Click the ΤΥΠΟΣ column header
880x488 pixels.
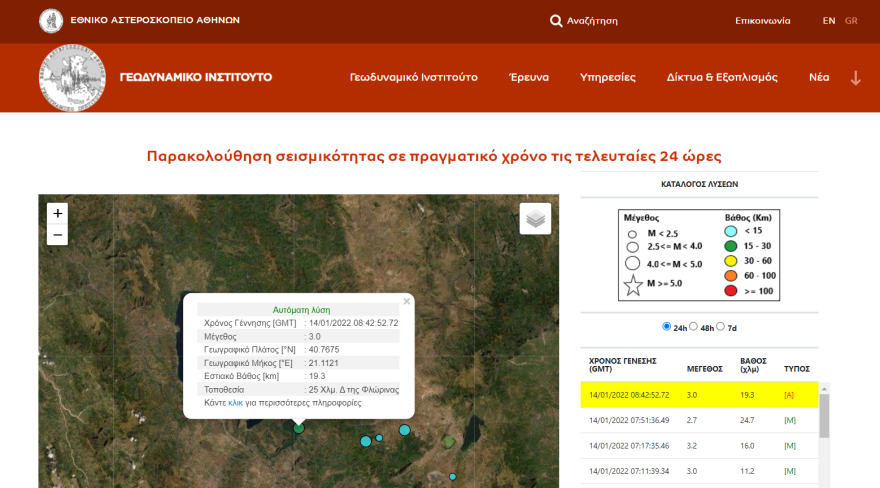(796, 369)
